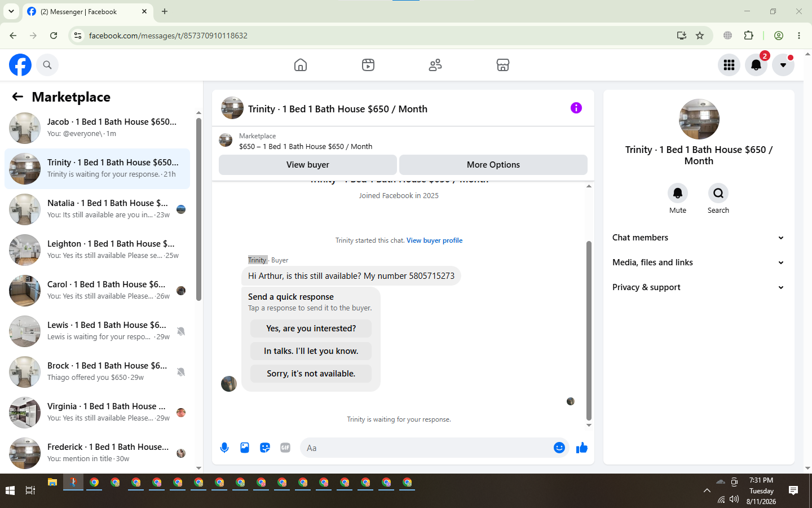Mute the conversation via bell icon
Viewport: 812px width, 508px height.
pos(678,193)
